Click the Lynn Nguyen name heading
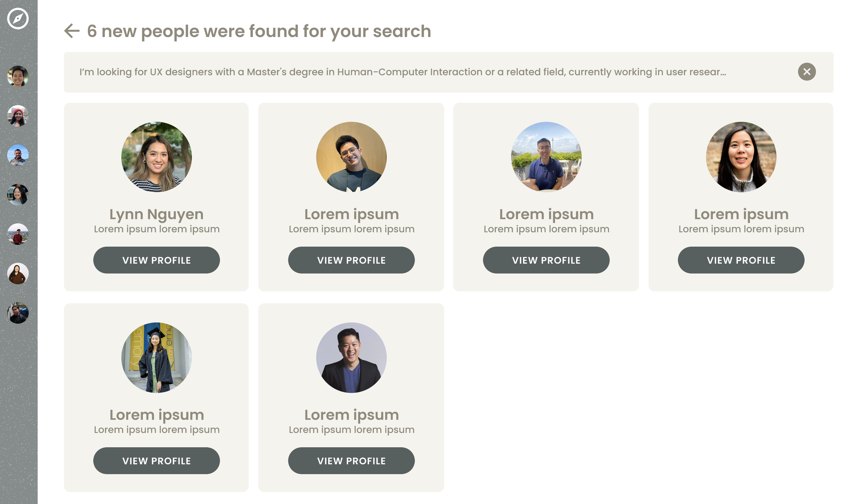Image resolution: width=859 pixels, height=504 pixels. 156,214
